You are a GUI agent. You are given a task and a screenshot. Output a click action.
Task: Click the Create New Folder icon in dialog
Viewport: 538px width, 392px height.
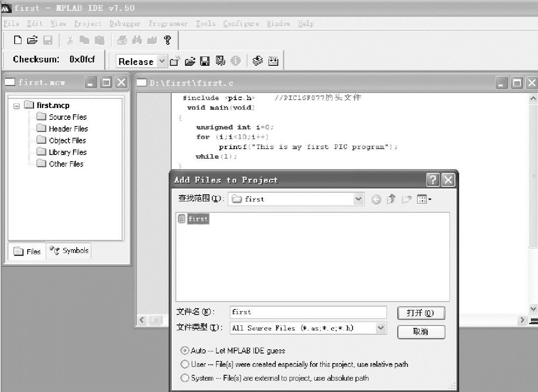point(406,199)
